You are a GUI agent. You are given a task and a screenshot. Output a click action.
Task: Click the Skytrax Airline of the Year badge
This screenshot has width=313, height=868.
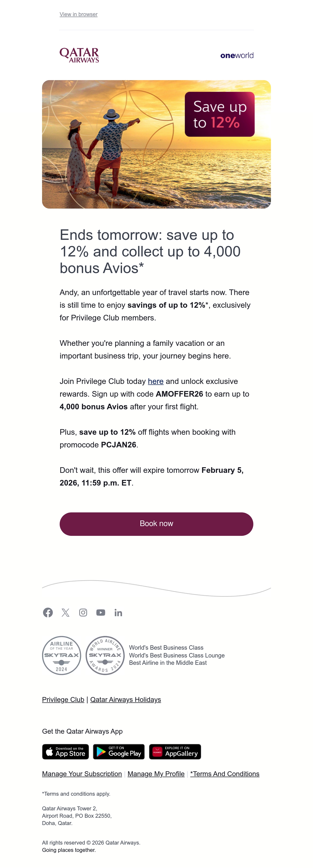[62, 655]
